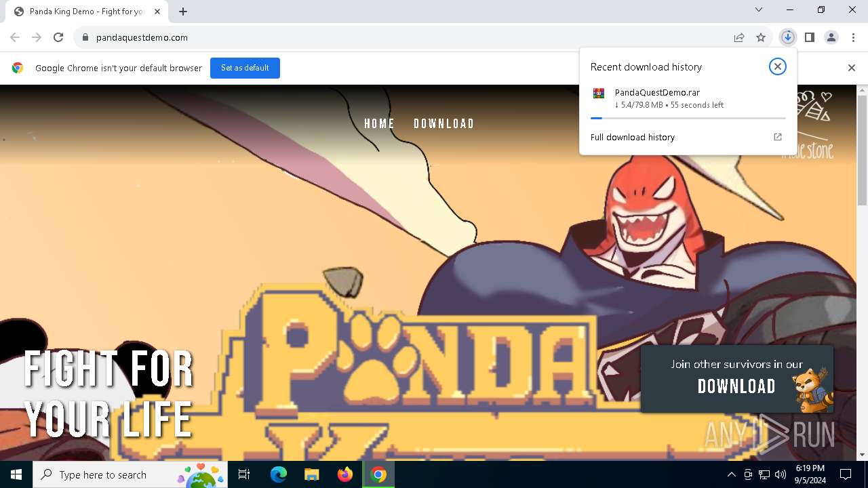This screenshot has width=868, height=488.
Task: Click the DOWNLOAD banner with the raccoon
Action: point(737,379)
